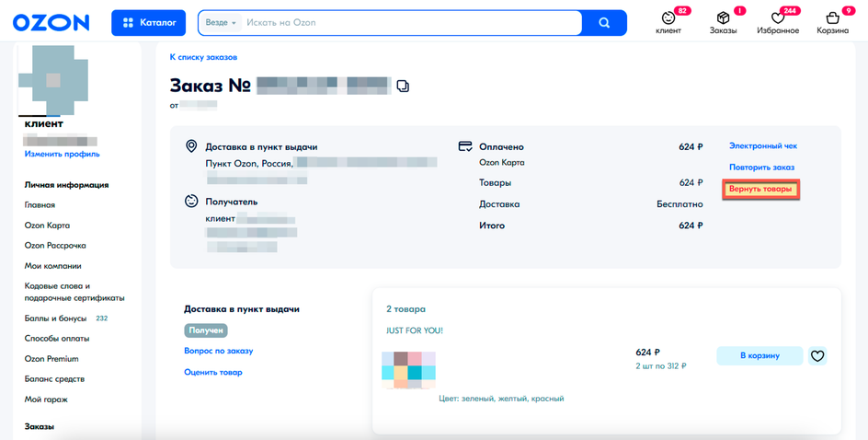868x440 pixels.
Task: Open Мои компании in the sidebar
Action: pos(53,266)
